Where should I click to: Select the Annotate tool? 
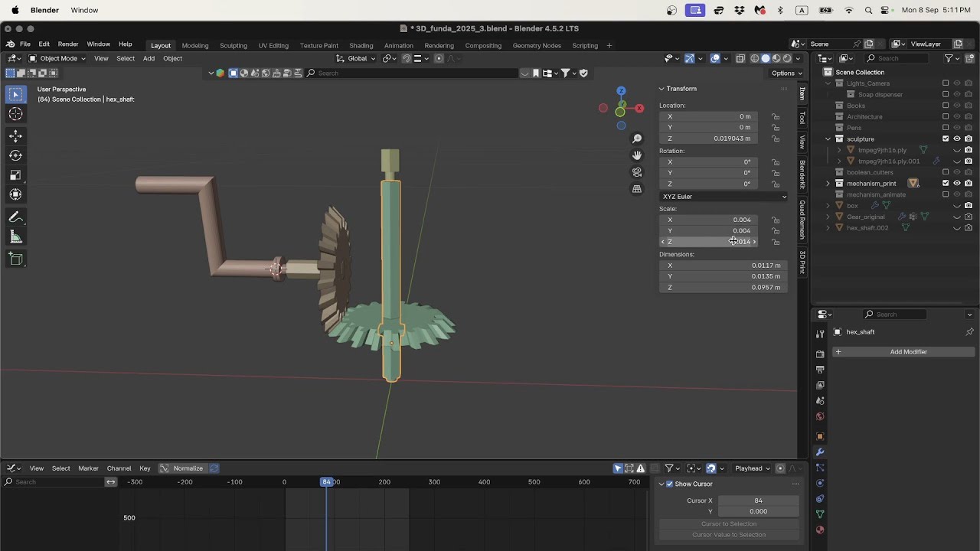15,217
